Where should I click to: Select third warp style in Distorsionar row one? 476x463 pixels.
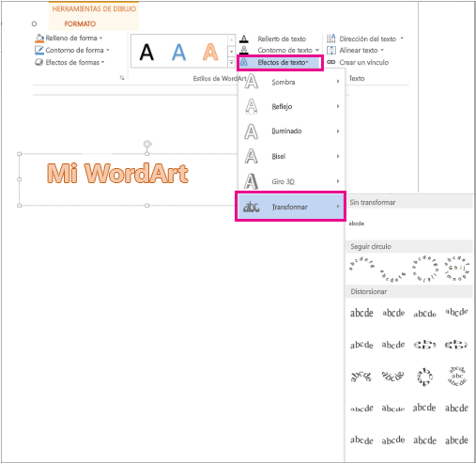[424, 314]
